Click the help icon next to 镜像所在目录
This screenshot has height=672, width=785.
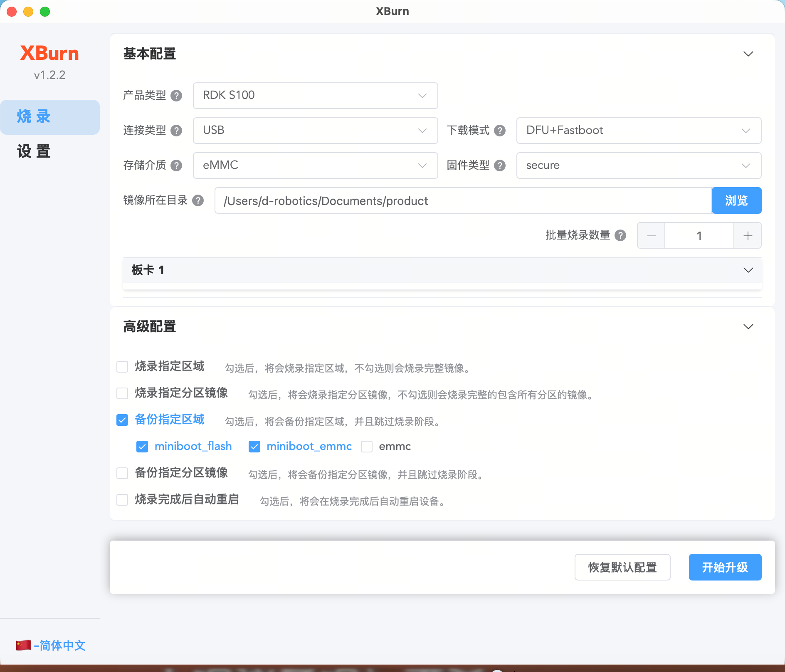coord(198,200)
